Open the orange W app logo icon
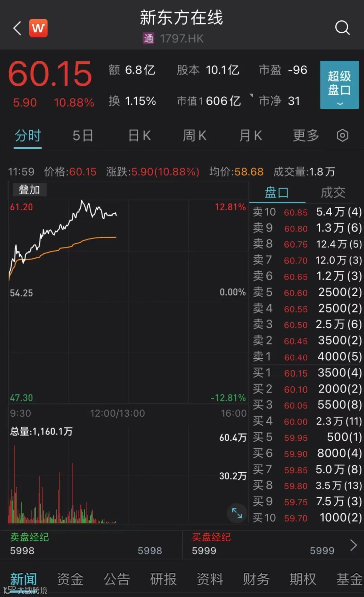The image size is (364, 597). 38,28
